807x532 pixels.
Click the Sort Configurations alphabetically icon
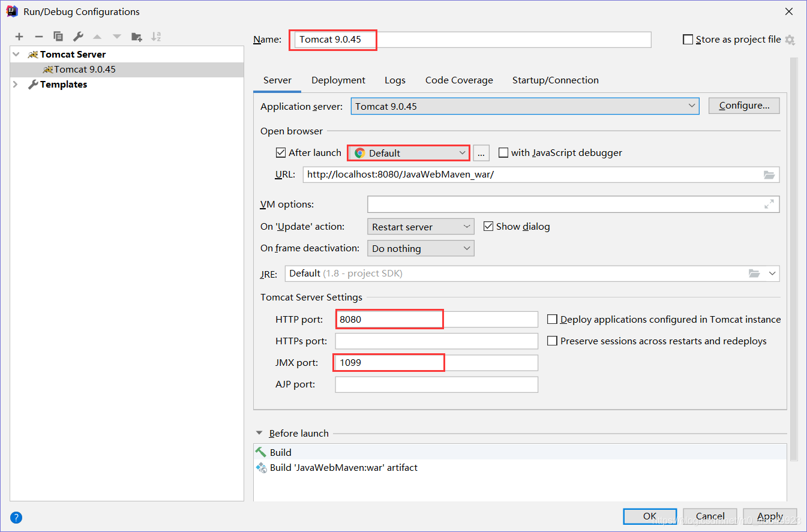coord(156,37)
